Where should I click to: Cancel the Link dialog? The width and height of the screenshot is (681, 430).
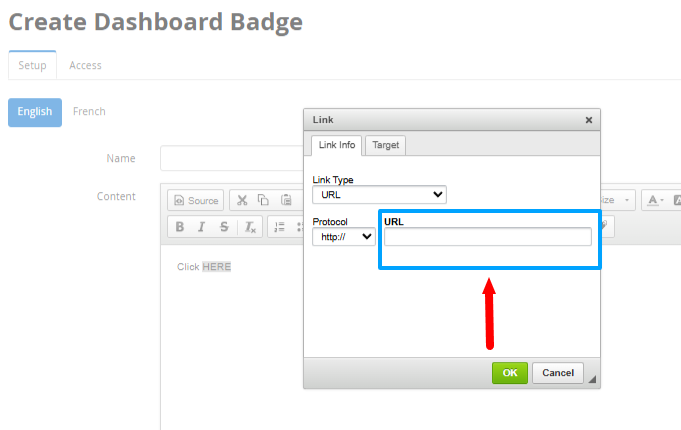pos(557,373)
